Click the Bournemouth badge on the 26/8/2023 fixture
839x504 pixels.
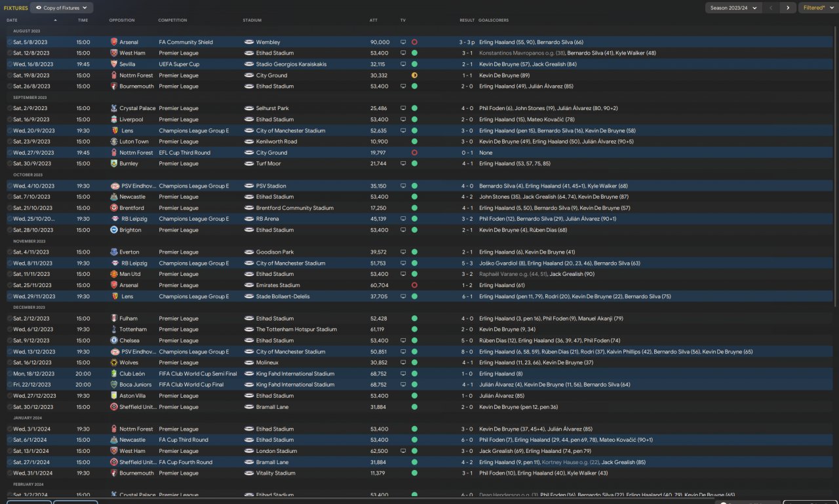click(115, 87)
